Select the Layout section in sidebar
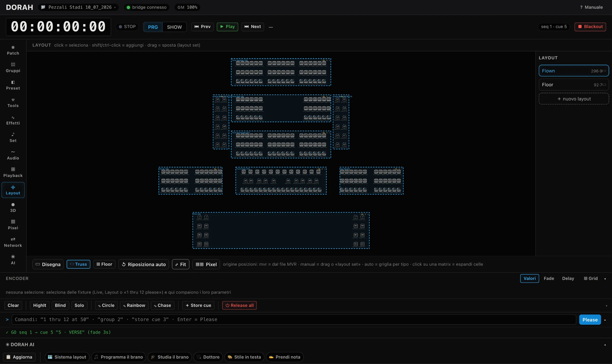The image size is (612, 364). 13,190
